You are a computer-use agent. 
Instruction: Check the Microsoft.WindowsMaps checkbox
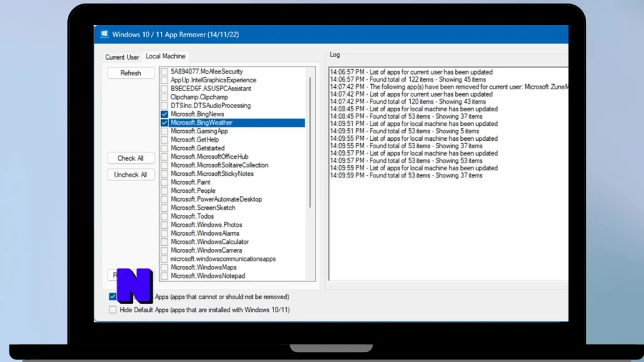pos(164,268)
